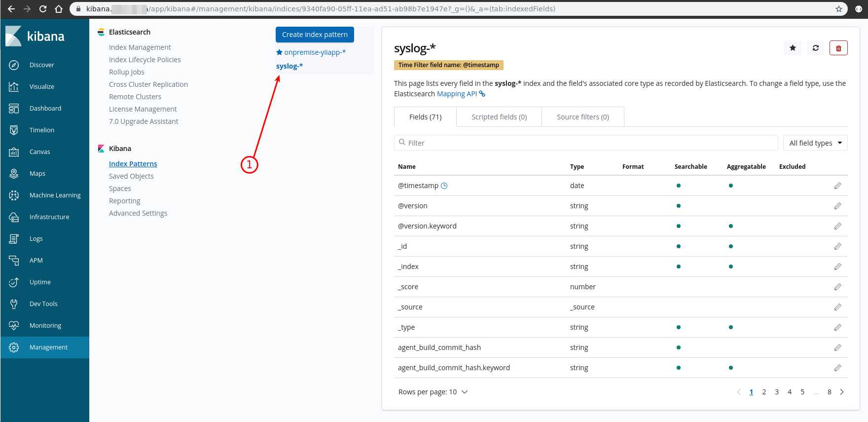Image resolution: width=868 pixels, height=422 pixels.
Task: Click the Kibana logo
Action: 35,36
